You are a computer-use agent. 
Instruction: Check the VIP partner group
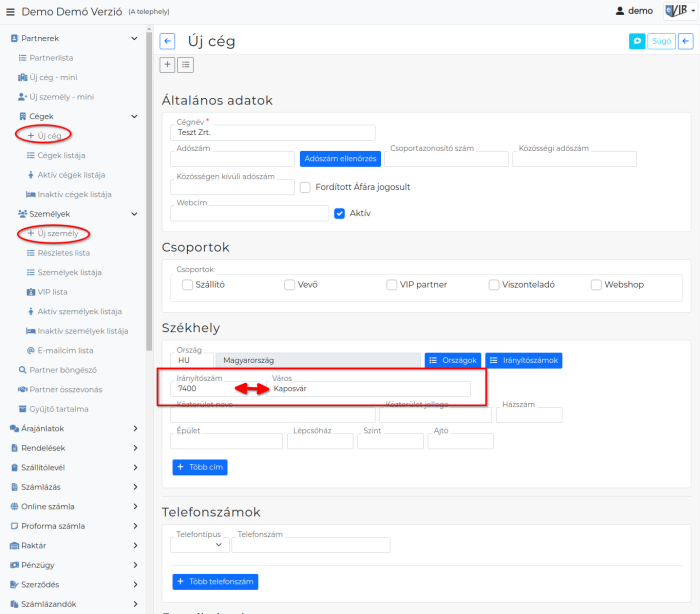(x=392, y=285)
